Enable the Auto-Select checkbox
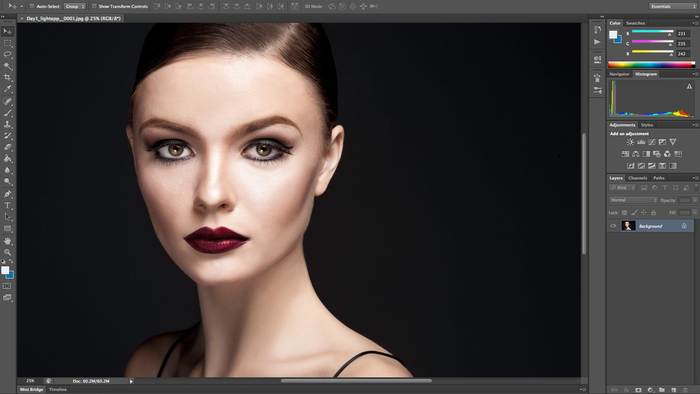Image resolution: width=700 pixels, height=394 pixels. 32,6
